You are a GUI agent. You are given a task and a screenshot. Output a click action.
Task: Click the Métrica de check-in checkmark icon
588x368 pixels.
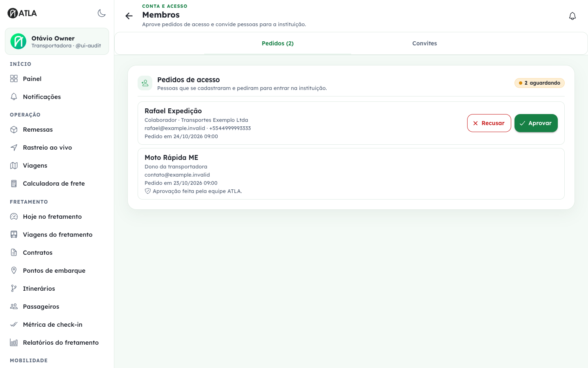(14, 324)
